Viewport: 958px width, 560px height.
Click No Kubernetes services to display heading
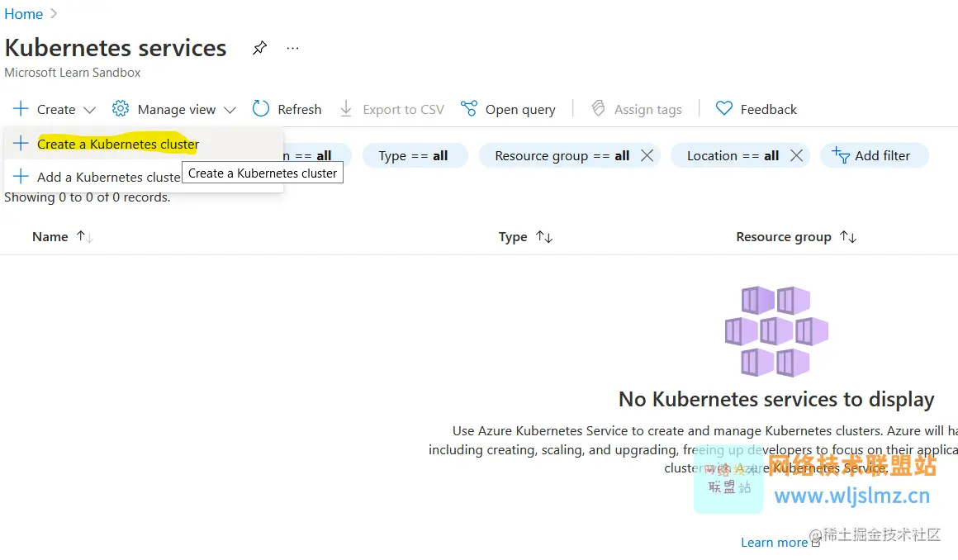pos(776,399)
